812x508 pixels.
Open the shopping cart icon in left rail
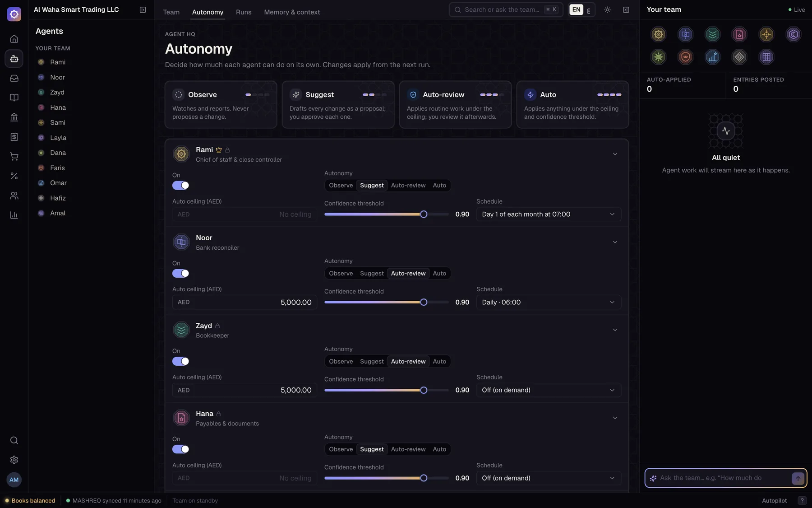coord(14,156)
